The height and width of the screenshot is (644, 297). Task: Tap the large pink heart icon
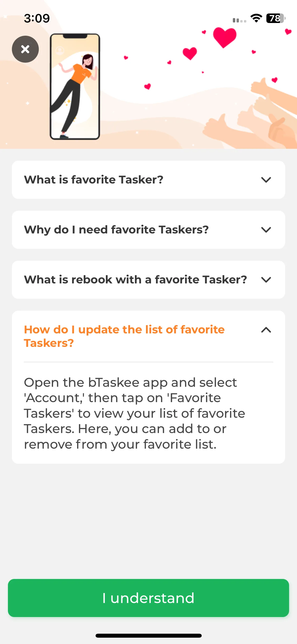click(x=225, y=38)
